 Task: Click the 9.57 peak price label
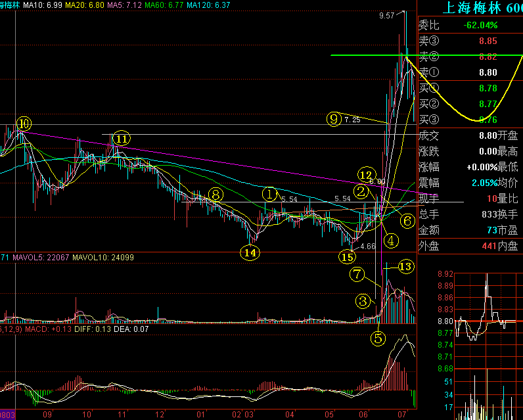(387, 15)
